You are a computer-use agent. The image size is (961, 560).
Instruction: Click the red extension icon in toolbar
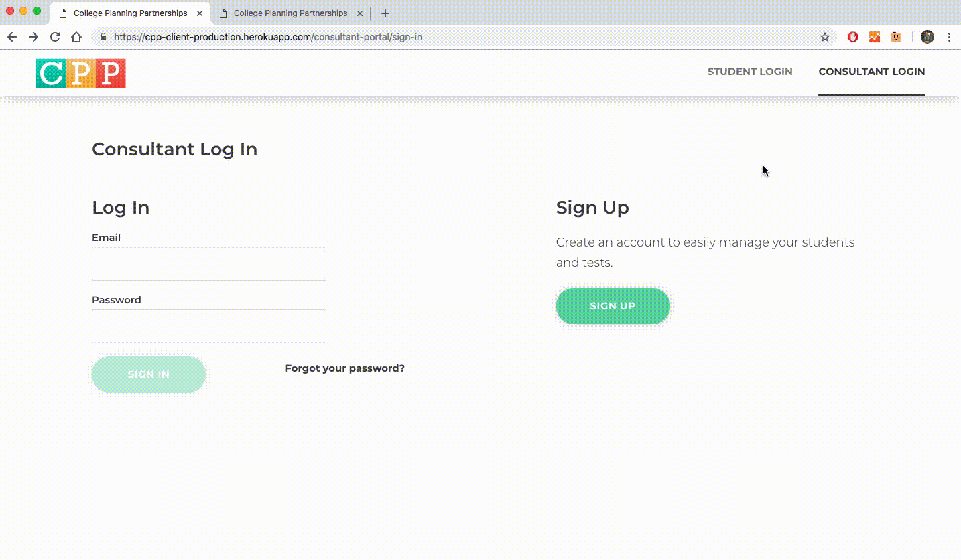coord(853,37)
